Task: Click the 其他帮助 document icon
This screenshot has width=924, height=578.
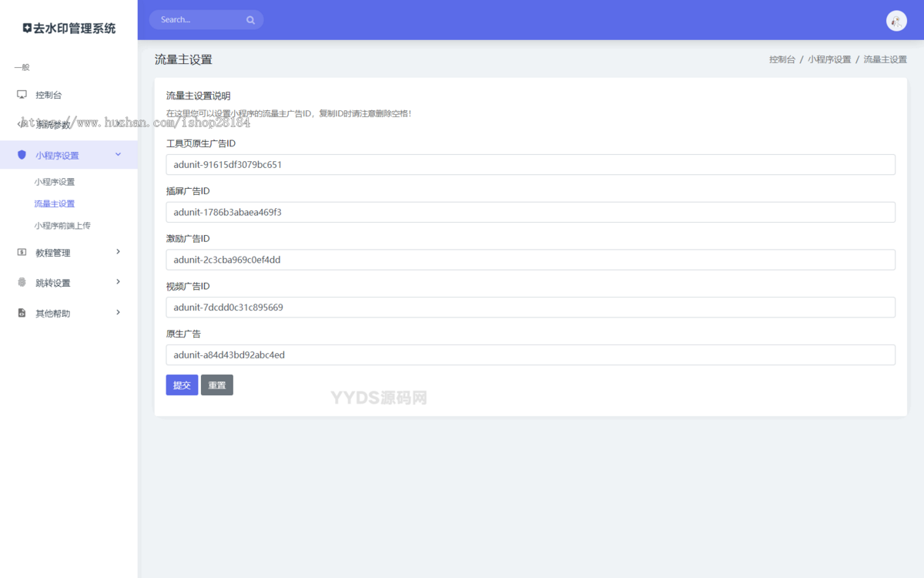Action: [x=20, y=313]
